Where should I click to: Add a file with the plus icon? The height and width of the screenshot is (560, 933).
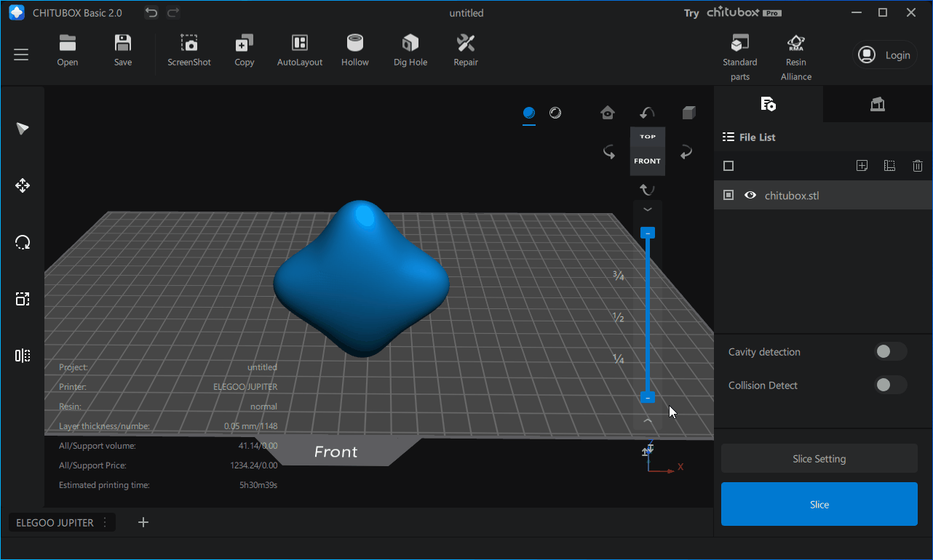click(862, 166)
